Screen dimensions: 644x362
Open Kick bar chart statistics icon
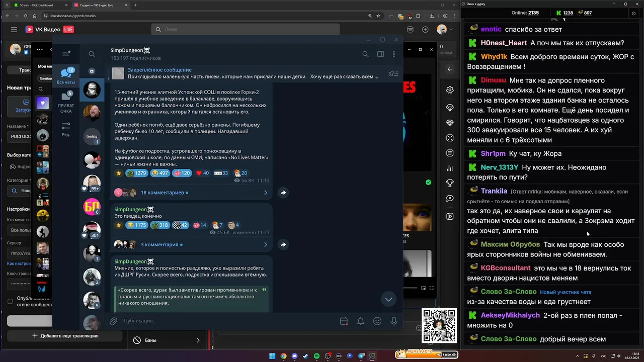[450, 168]
